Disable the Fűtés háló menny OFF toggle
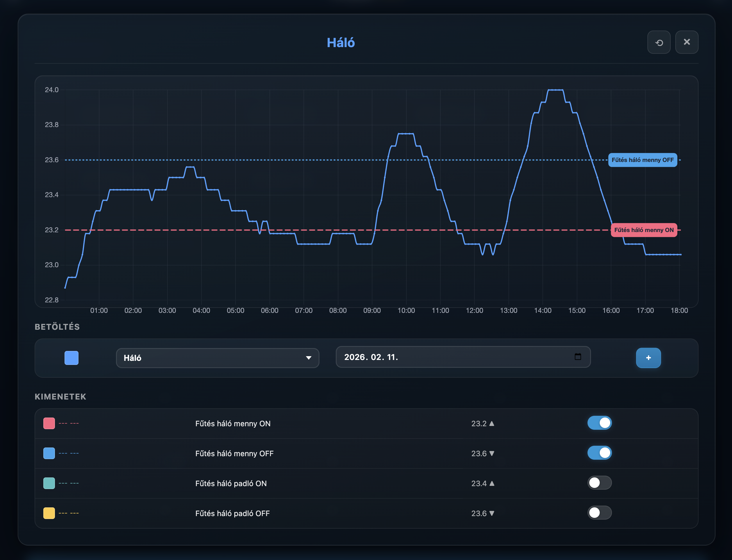Screen dimensions: 732x560 click(599, 453)
